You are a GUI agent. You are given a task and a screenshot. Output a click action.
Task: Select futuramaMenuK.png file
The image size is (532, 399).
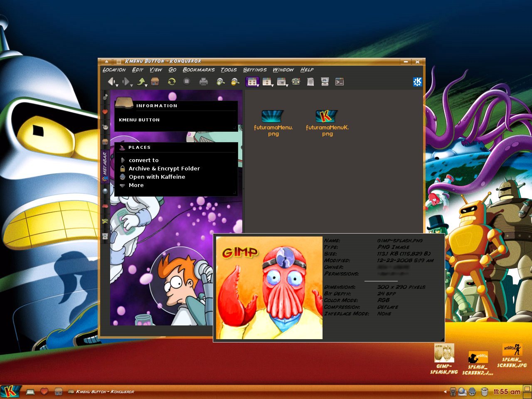pos(327,123)
